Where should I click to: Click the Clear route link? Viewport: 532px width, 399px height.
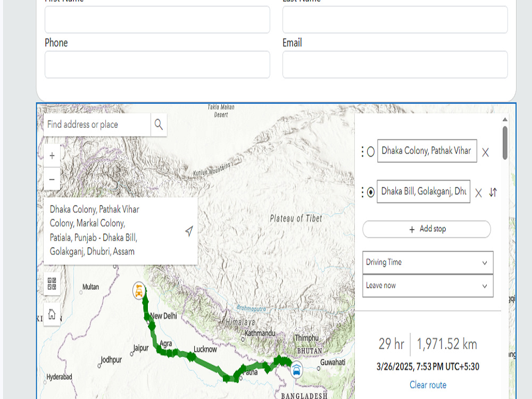[x=428, y=385]
